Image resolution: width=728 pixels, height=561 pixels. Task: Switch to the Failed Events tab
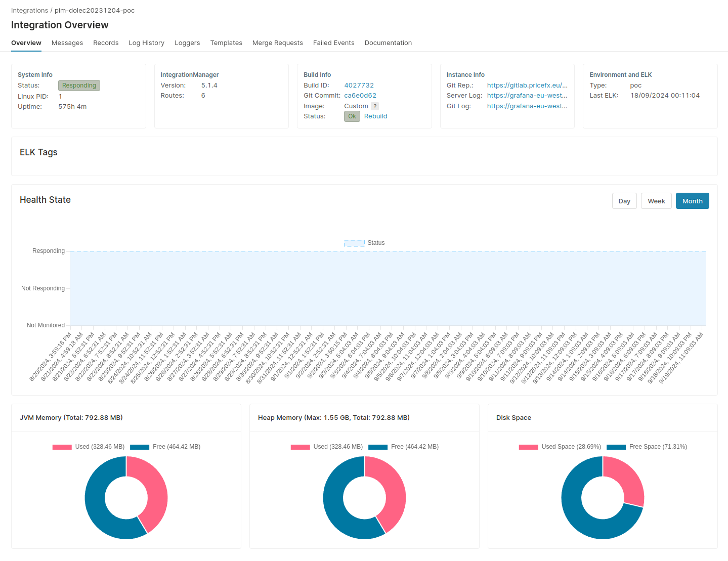[333, 43]
